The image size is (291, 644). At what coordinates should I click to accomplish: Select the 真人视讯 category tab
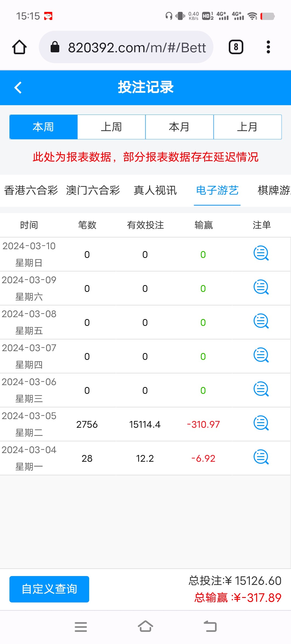[x=155, y=190]
